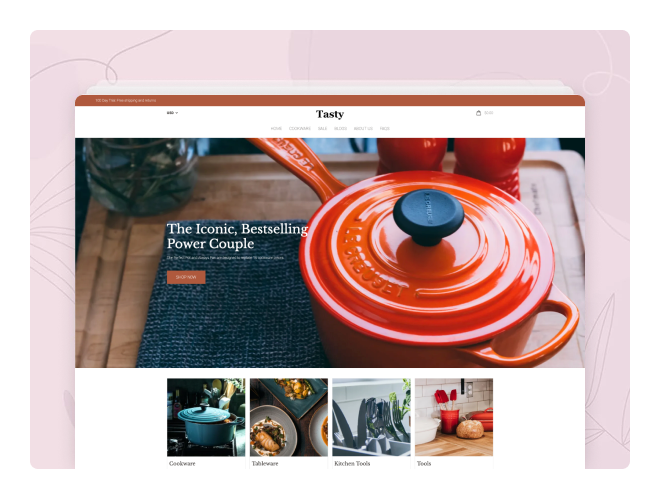
Task: Click the cart total price text
Action: coord(489,113)
